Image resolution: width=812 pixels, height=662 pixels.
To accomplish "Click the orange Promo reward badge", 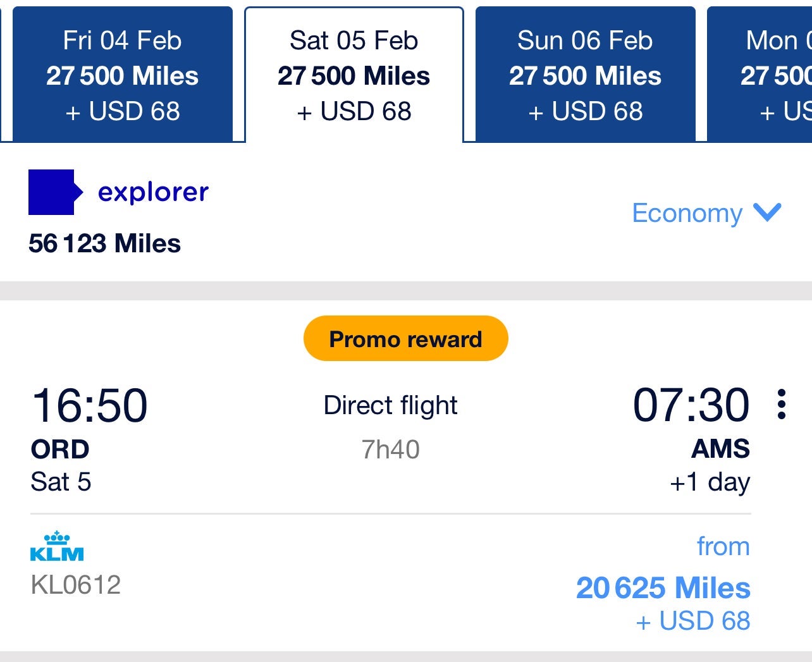I will 405,339.
